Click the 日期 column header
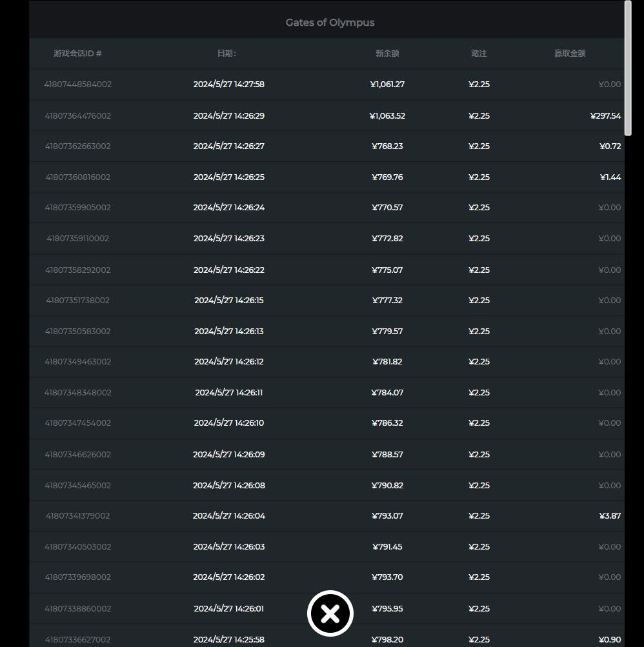This screenshot has width=644, height=647. tap(226, 54)
